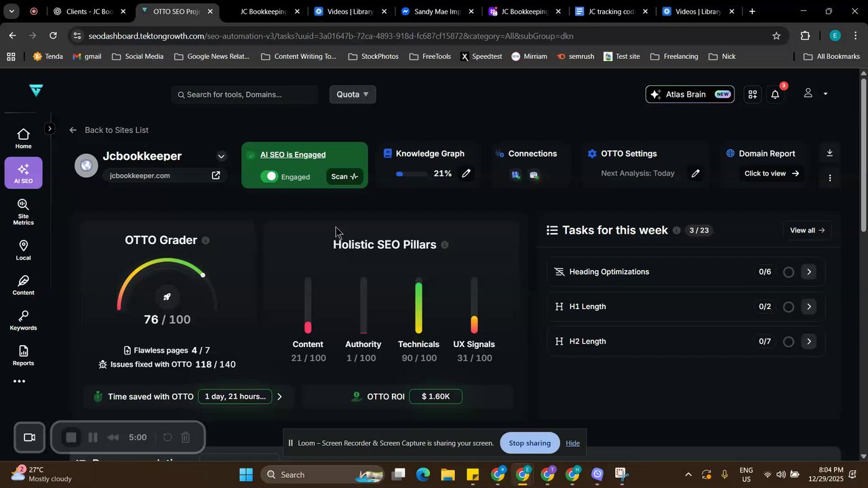
Task: Click the OTTO Grader gauge
Action: coord(167,285)
